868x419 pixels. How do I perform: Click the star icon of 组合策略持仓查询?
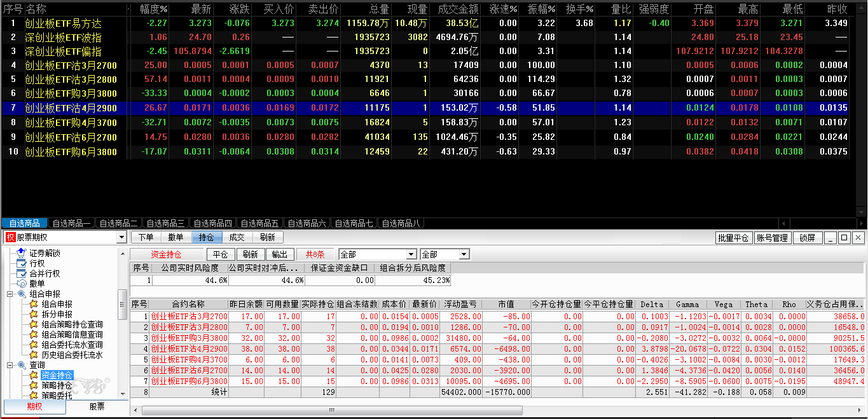click(x=34, y=324)
